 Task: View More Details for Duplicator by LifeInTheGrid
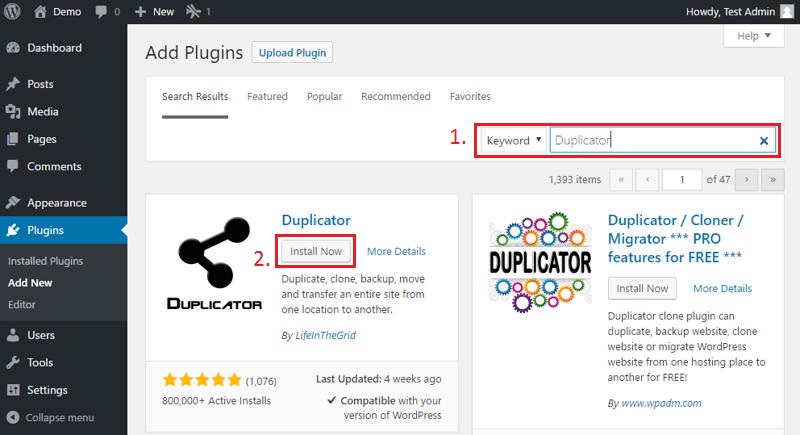(396, 251)
